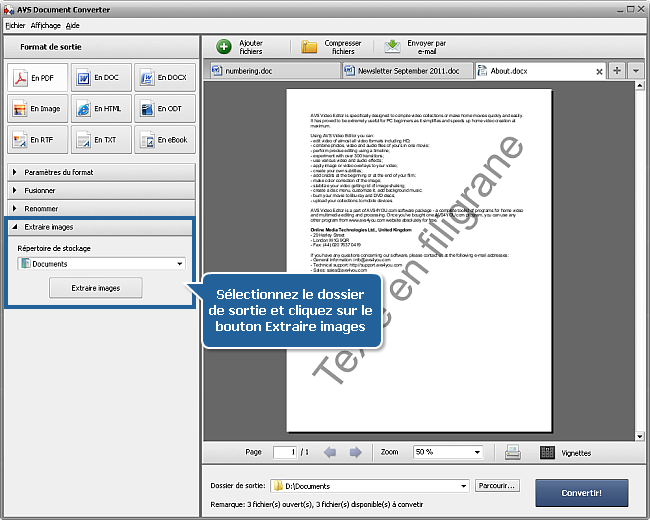Choose the En DOCX output format
This screenshot has height=520, width=650.
click(x=165, y=78)
